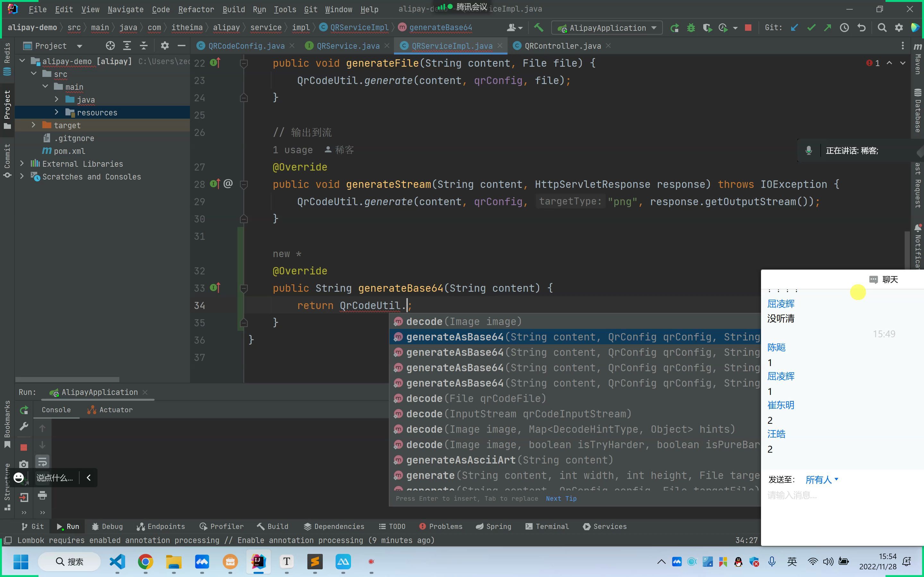This screenshot has height=577, width=924.
Task: Expand the target folder in the project tree
Action: [33, 125]
